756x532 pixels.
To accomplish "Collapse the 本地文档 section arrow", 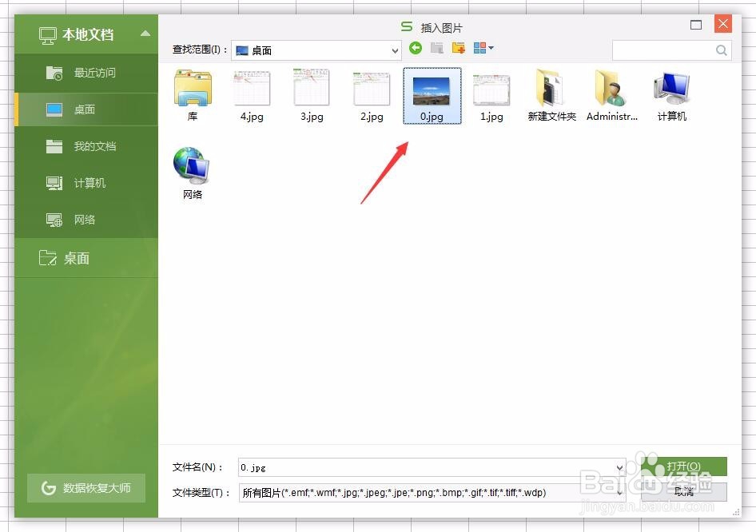I will click(x=145, y=34).
